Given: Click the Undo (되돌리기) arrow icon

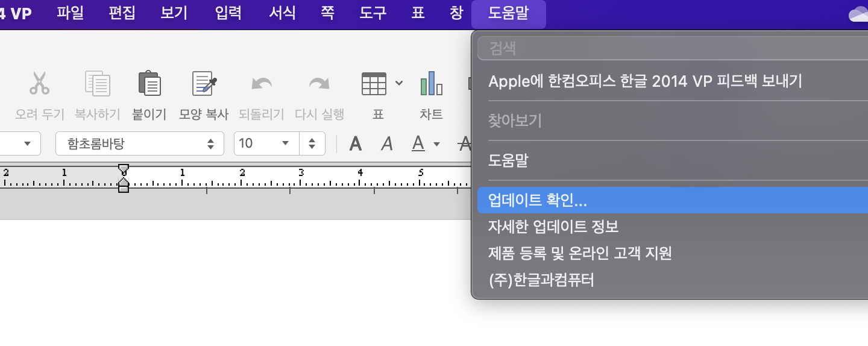Looking at the screenshot, I should coord(261,84).
